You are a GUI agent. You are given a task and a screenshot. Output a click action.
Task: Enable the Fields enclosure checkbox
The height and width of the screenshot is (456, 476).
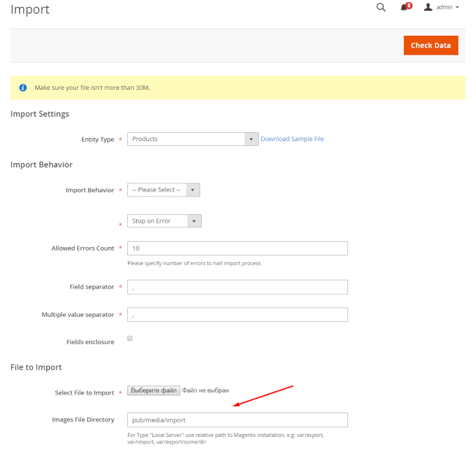pos(130,338)
